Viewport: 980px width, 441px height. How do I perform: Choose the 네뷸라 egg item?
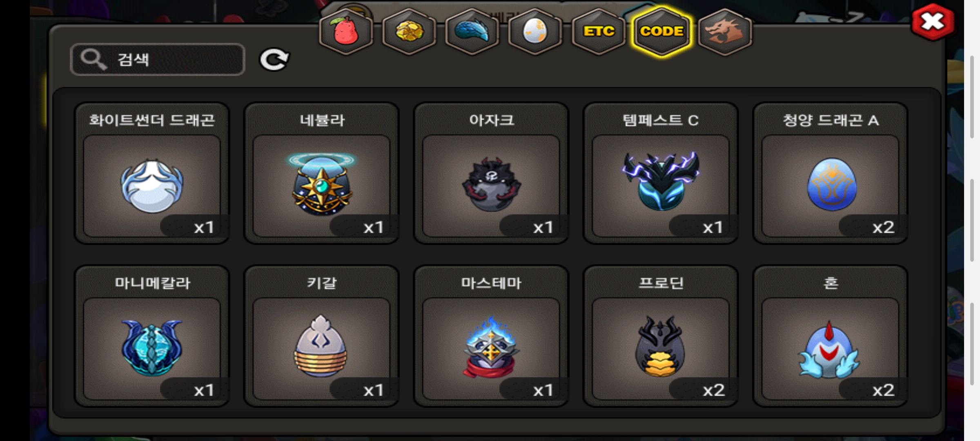(321, 173)
